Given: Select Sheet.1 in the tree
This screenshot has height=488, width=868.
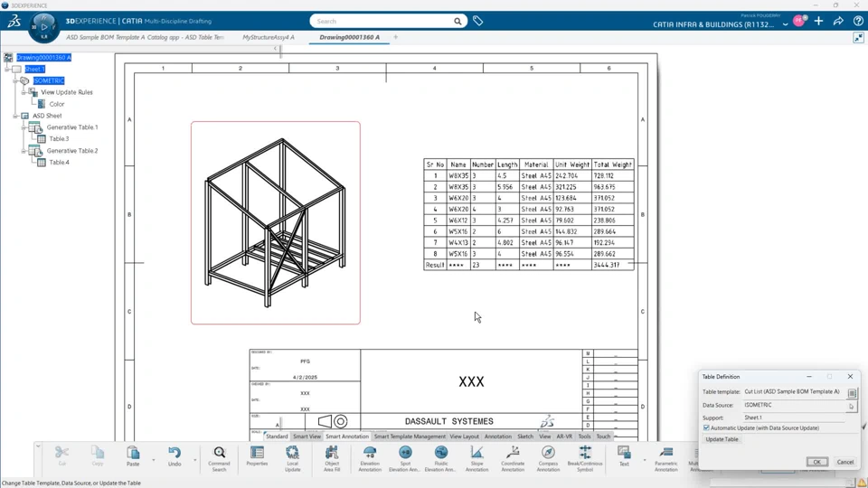Looking at the screenshot, I should 34,70.
